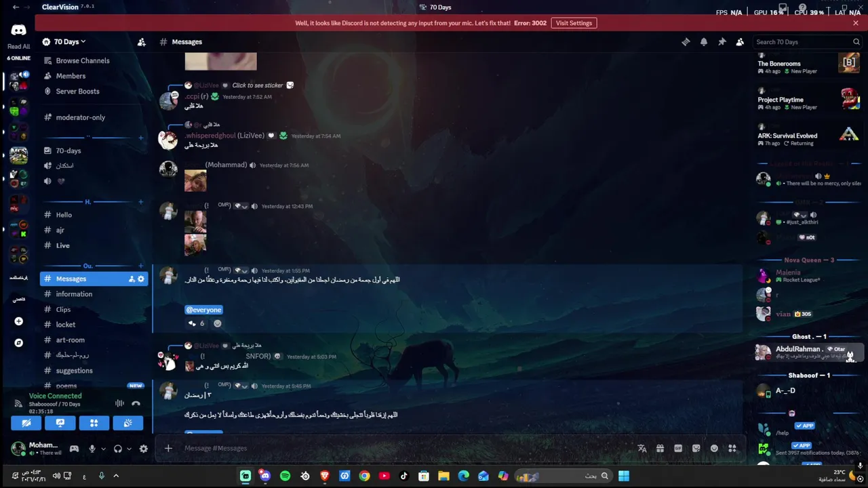Open Spotify from the taskbar
The width and height of the screenshot is (868, 488).
(285, 476)
